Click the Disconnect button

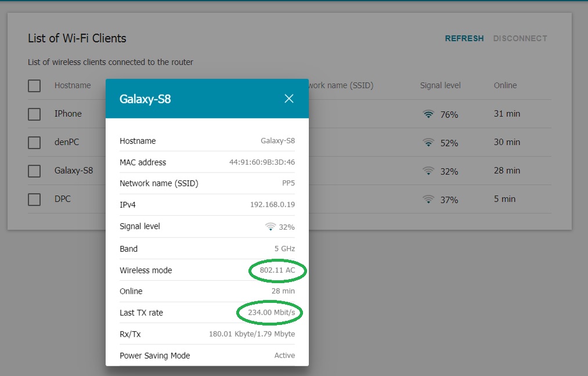tap(520, 38)
